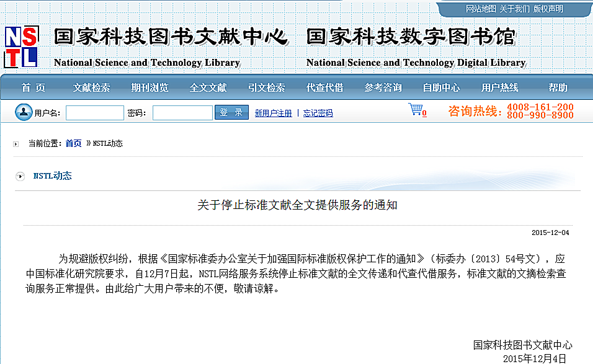Image resolution: width=593 pixels, height=364 pixels.
Task: Click the 忘记密码 link
Action: point(318,113)
